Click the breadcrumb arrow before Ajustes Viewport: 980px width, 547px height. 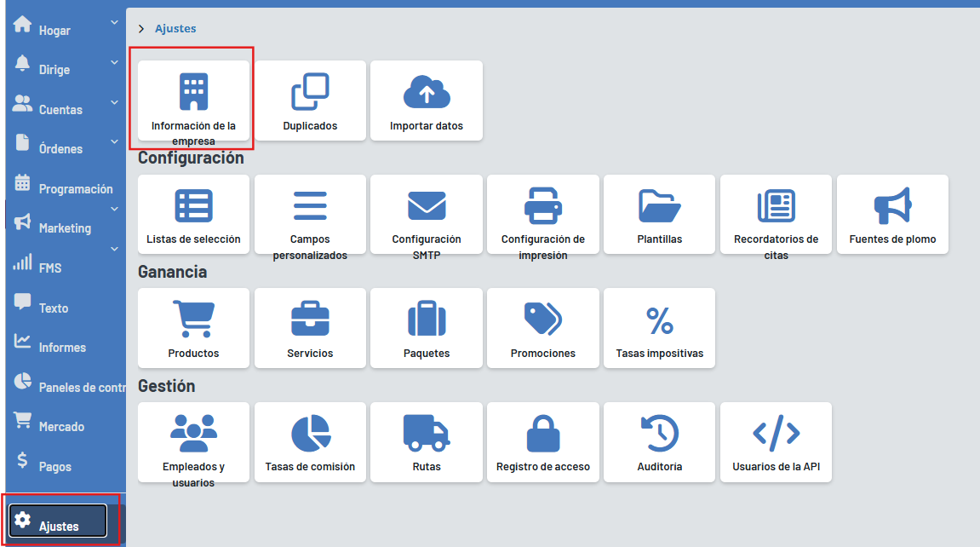(x=141, y=29)
